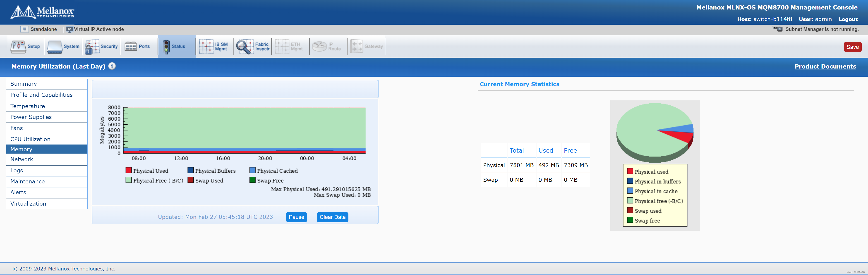
Task: Click the Logout link
Action: tap(848, 19)
